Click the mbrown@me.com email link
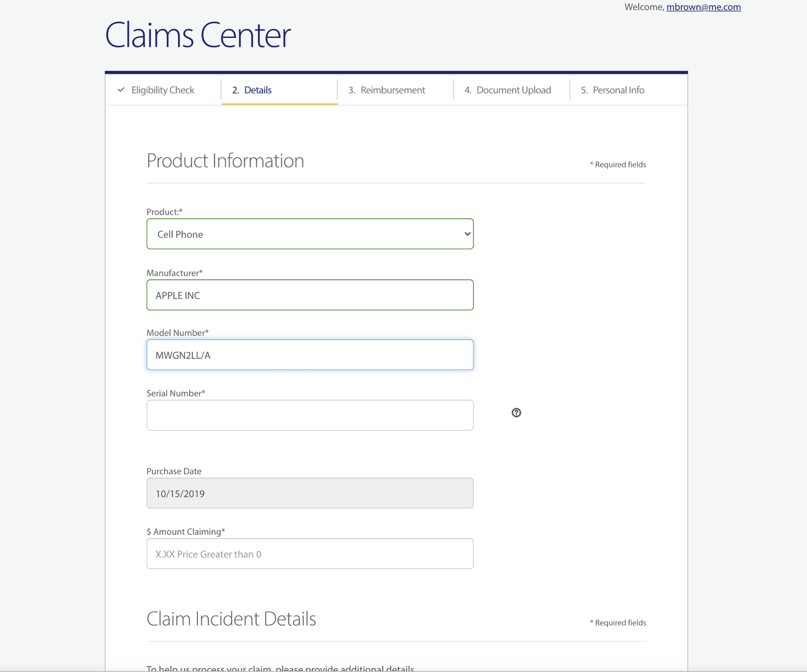 703,7
